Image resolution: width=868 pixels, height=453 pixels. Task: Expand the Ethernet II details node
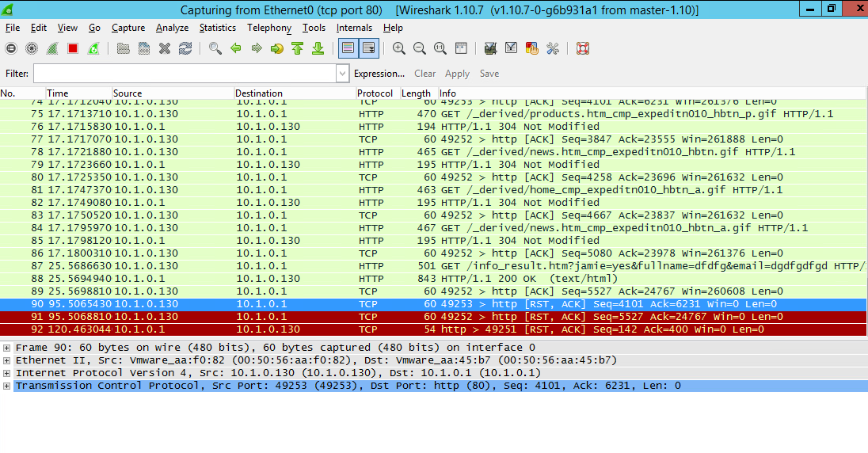(6, 360)
